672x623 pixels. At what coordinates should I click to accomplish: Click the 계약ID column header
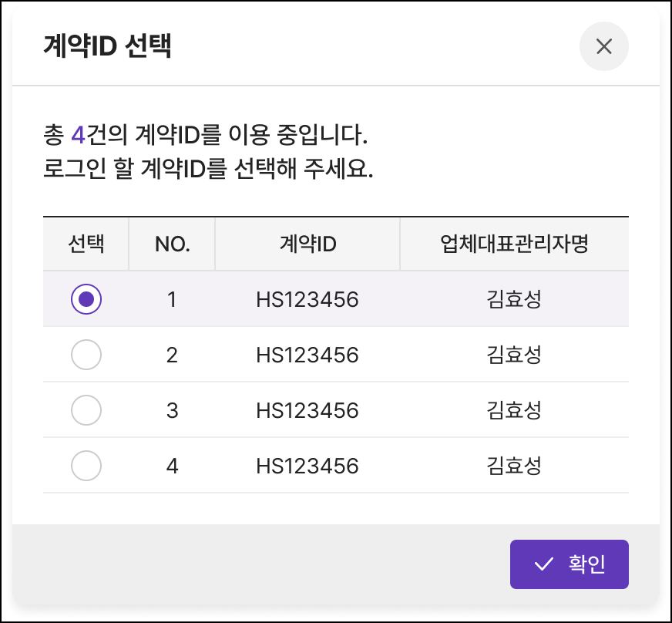click(x=307, y=244)
